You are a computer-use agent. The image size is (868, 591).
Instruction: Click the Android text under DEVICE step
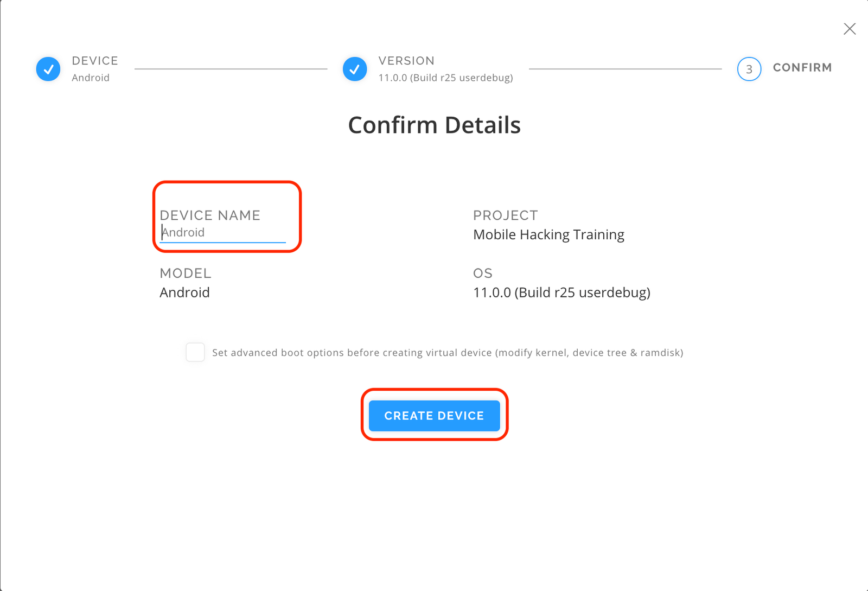click(x=91, y=78)
